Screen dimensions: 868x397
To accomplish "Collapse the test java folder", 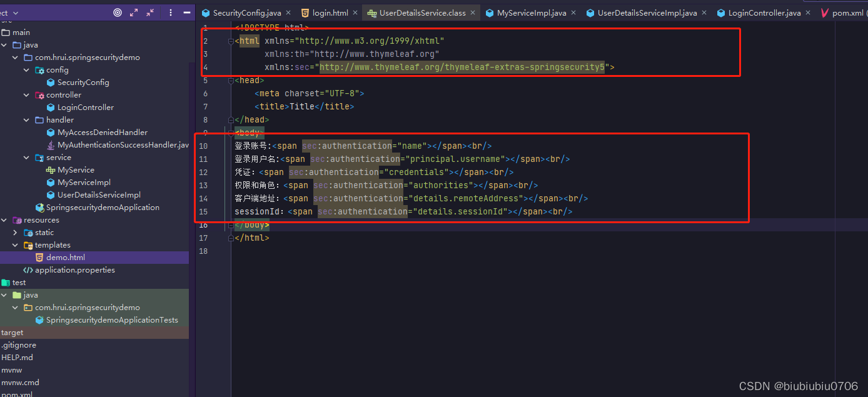I will coord(5,295).
